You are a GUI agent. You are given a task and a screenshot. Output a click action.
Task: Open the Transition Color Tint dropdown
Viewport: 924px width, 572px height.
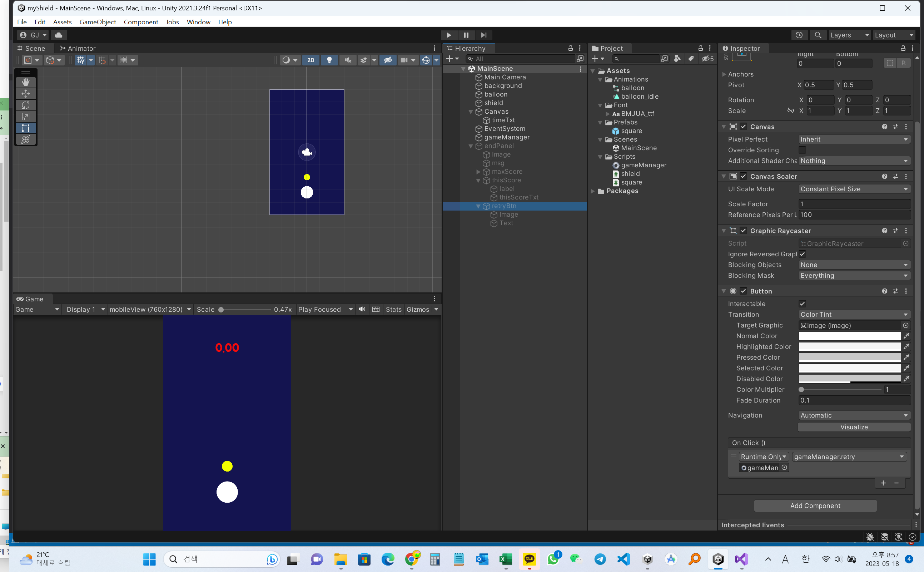[854, 315]
